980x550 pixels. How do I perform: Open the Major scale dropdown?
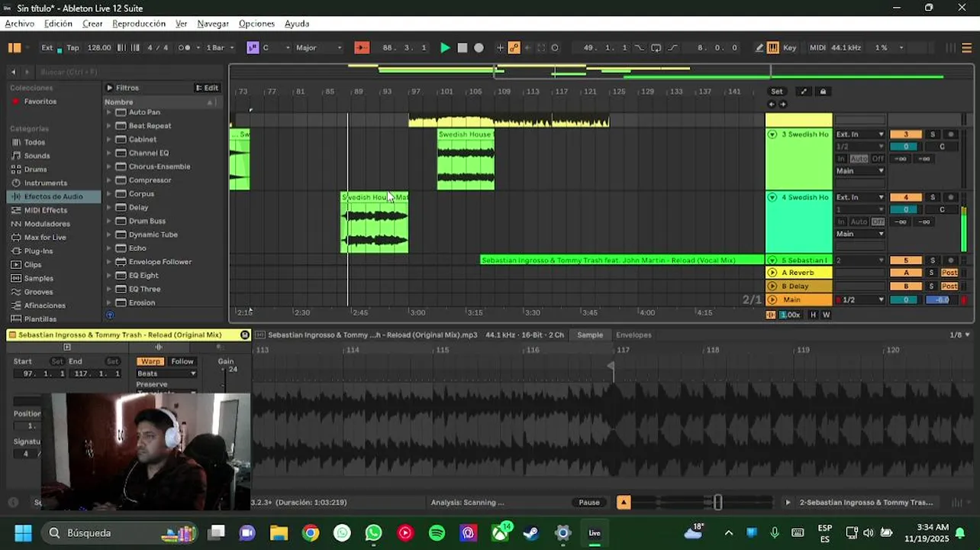[x=318, y=47]
